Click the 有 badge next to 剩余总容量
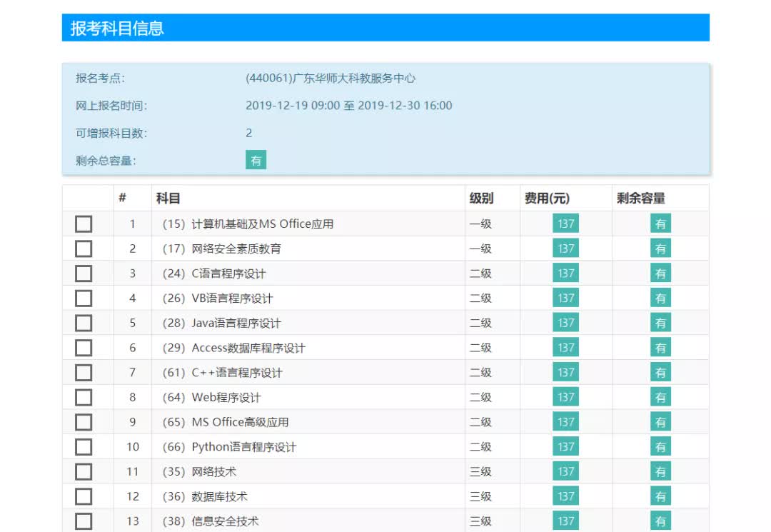 (x=256, y=159)
